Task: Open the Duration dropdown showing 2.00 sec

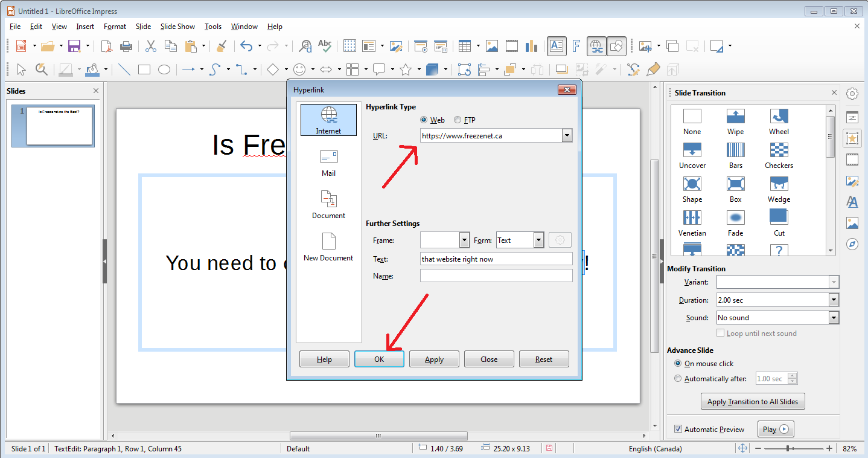Action: tap(834, 300)
